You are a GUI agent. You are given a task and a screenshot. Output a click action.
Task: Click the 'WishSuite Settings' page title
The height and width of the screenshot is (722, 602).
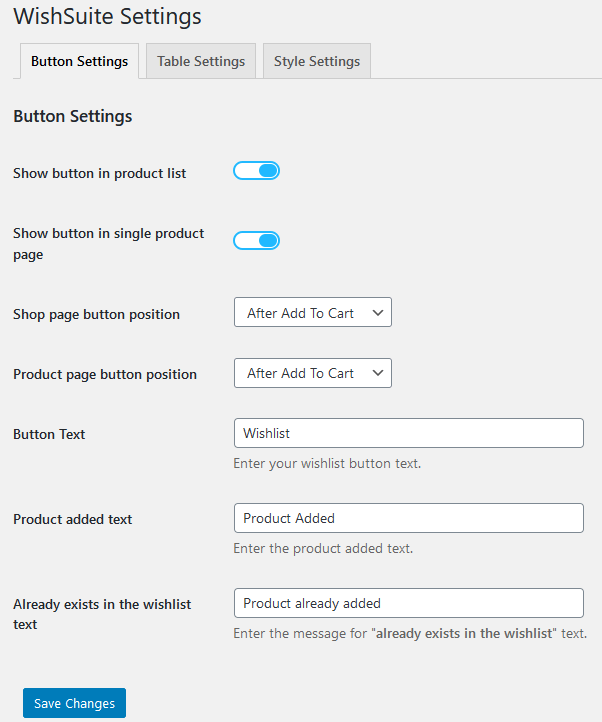(x=107, y=17)
